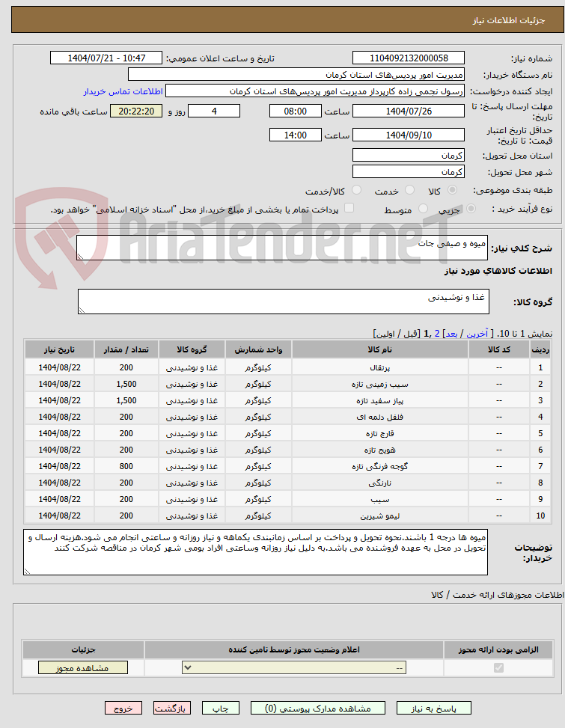Viewport: 565px width, 728px height.
Task: Click the پاسخ به نیاز button
Action: point(433,708)
